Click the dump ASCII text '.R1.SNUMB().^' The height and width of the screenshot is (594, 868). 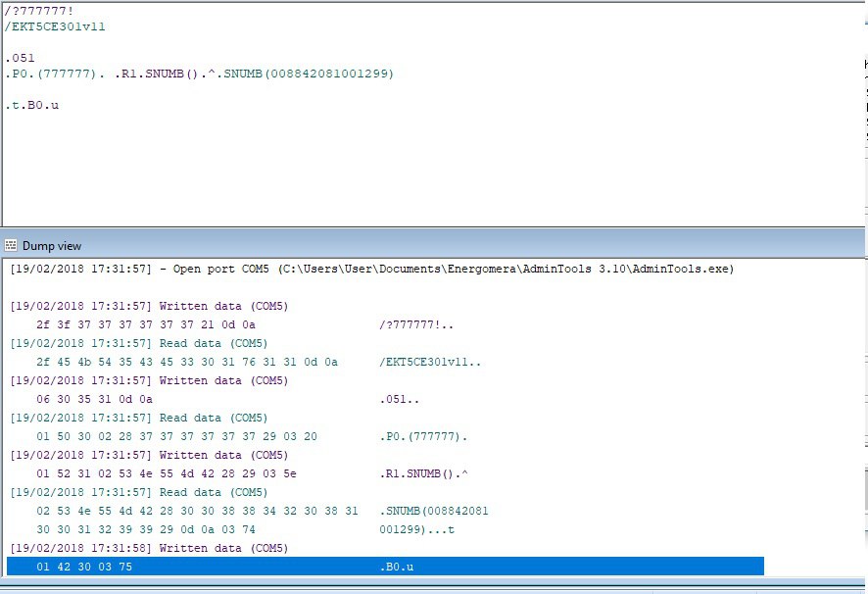pos(423,473)
